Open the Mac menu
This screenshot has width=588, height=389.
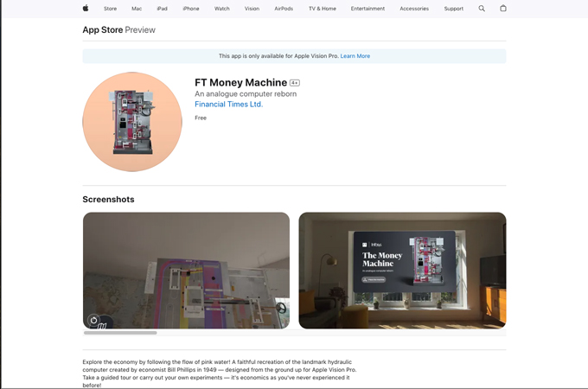(137, 9)
